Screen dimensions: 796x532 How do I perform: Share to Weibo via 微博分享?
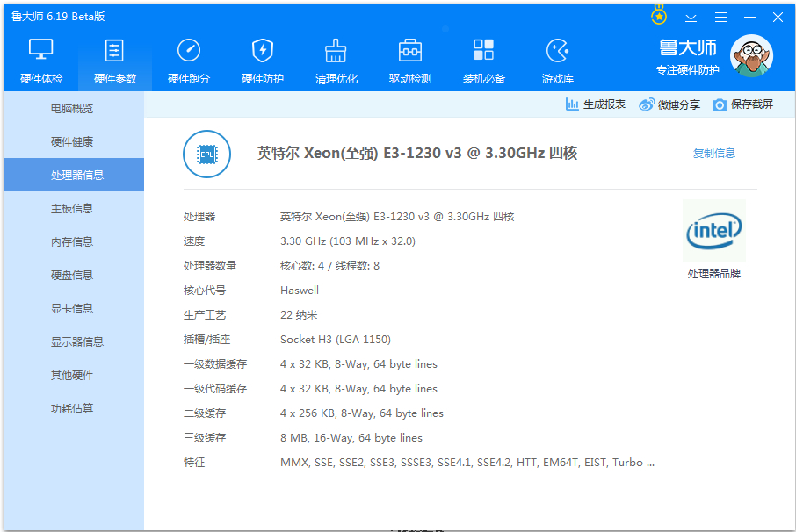pyautogui.click(x=669, y=104)
